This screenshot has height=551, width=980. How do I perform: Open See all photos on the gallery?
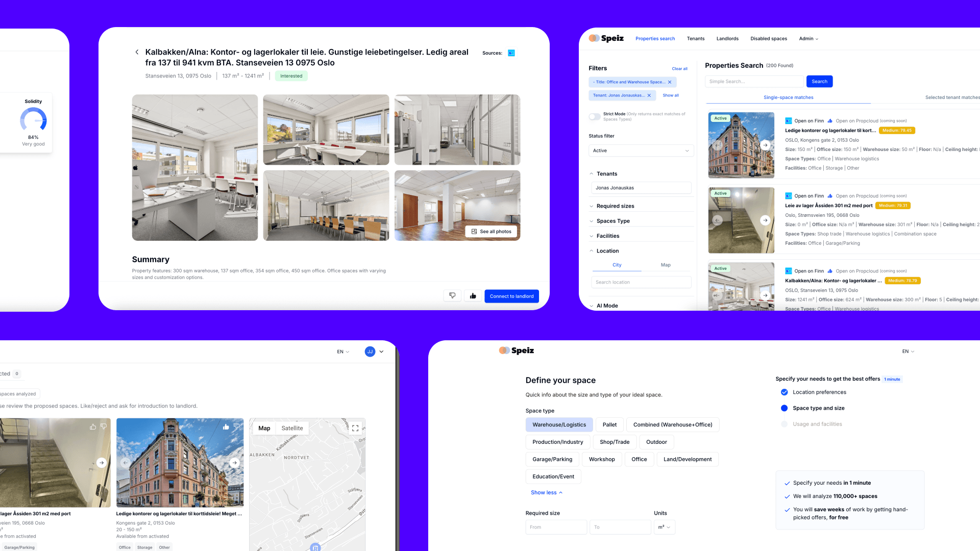click(491, 231)
